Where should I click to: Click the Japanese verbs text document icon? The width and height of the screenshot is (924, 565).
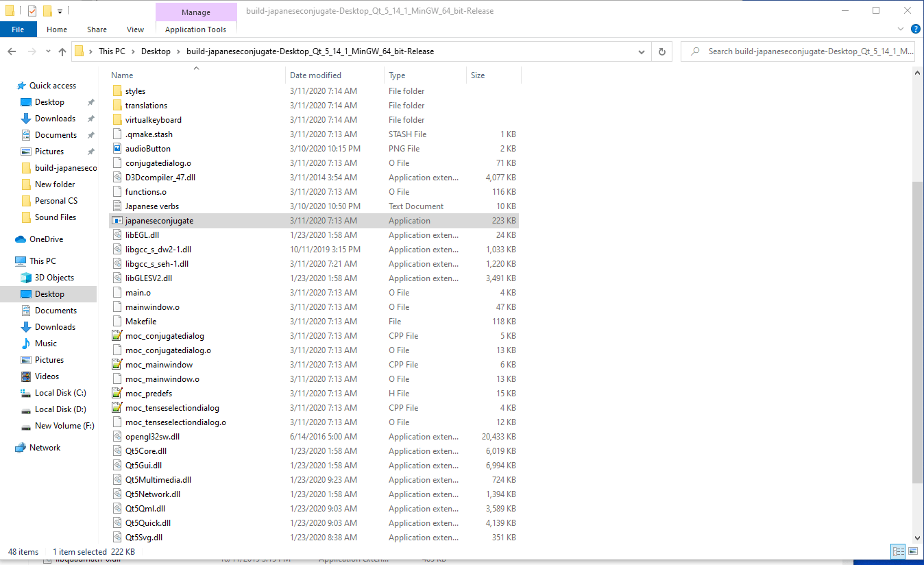click(x=117, y=206)
